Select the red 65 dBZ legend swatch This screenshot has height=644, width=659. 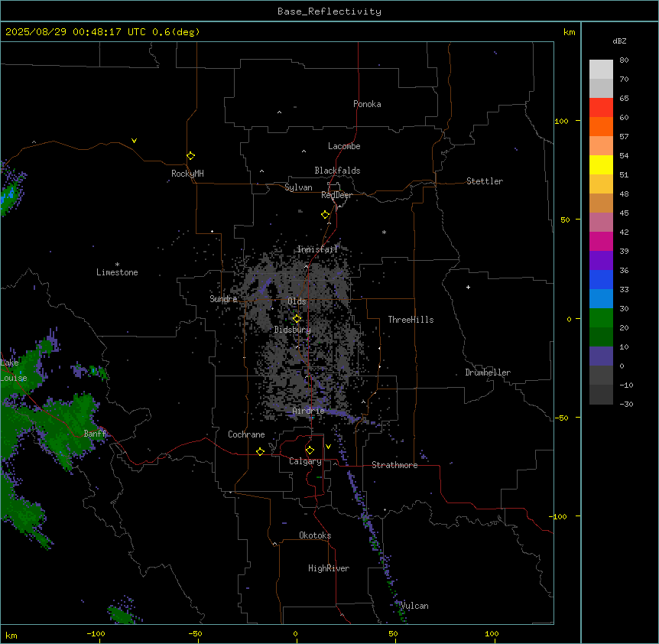pyautogui.click(x=601, y=108)
